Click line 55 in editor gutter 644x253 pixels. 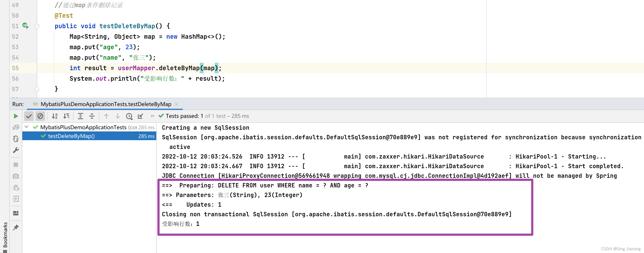15,68
